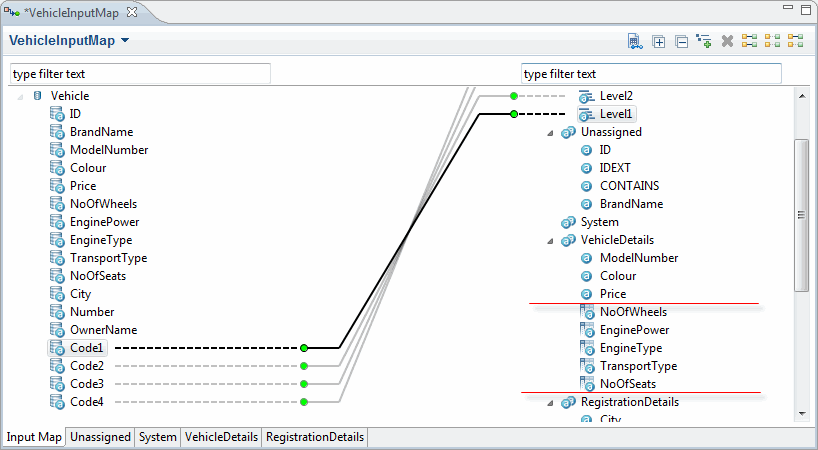Viewport: 818px width, 450px height.
Task: Show all solid mappings icon
Action: (x=750, y=41)
